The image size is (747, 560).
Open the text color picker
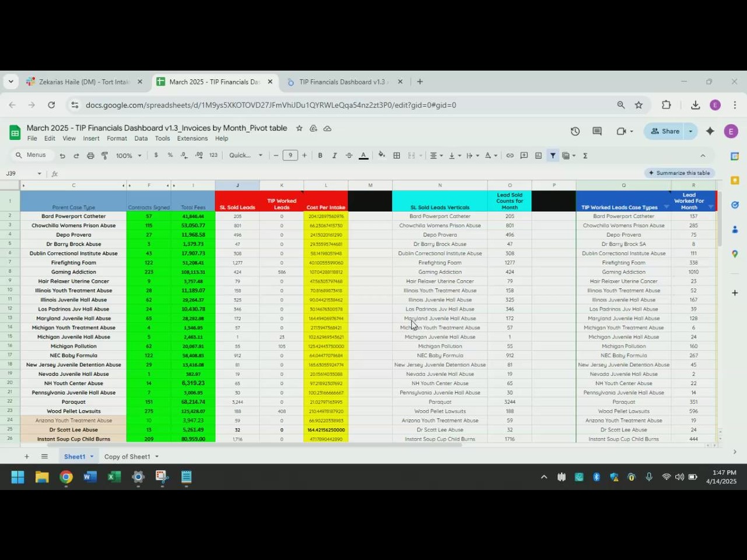tap(364, 155)
